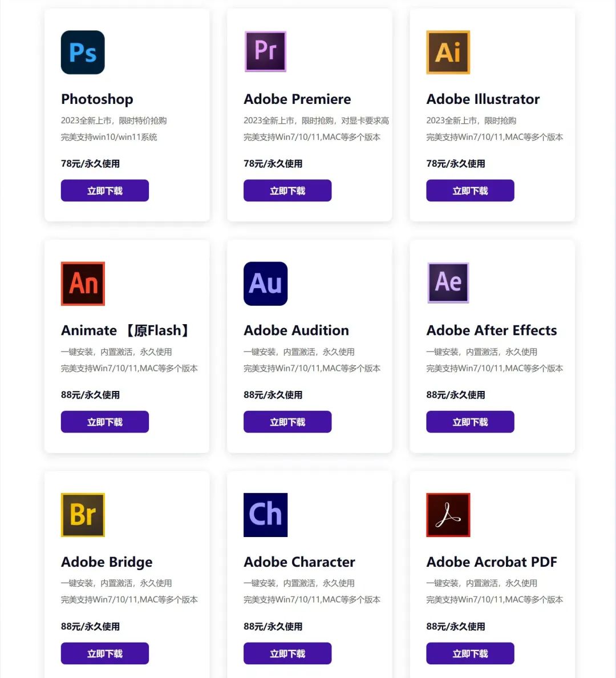Click the Adobe Premiere Pr icon
The width and height of the screenshot is (616, 678).
coord(265,51)
